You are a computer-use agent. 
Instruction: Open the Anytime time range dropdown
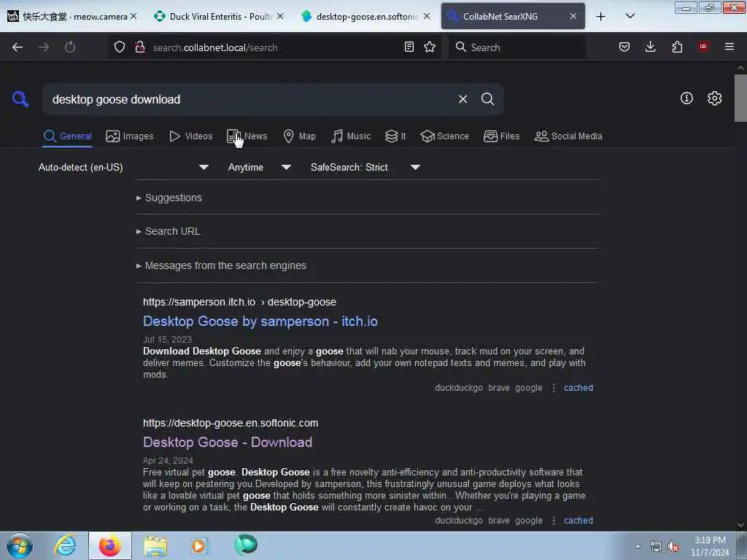tap(259, 167)
